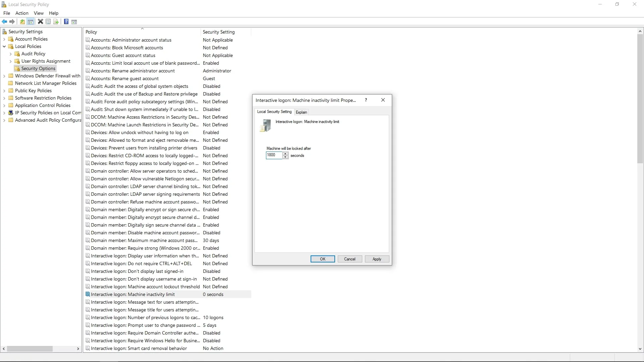Click the Up one level folder icon
Screen dimensions: 644x362
click(22, 22)
